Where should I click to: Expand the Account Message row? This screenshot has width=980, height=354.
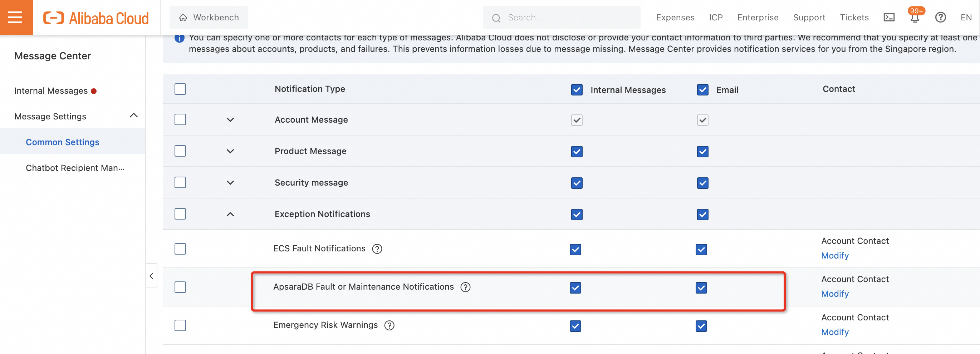pos(230,120)
